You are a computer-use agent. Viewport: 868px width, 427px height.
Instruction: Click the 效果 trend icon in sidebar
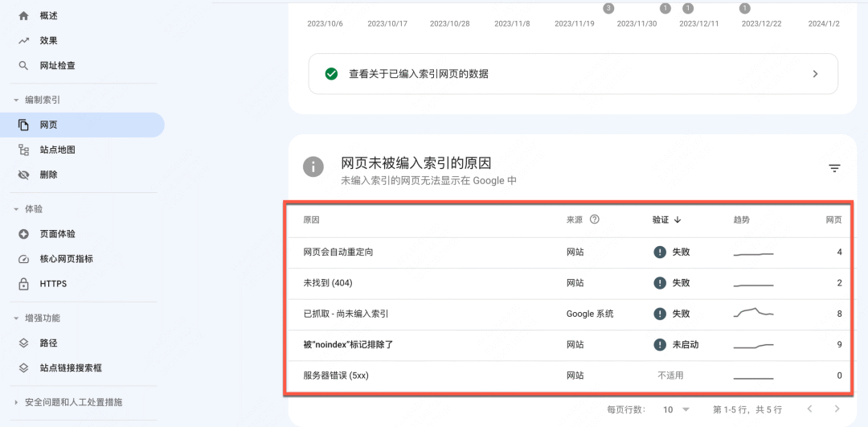click(23, 41)
